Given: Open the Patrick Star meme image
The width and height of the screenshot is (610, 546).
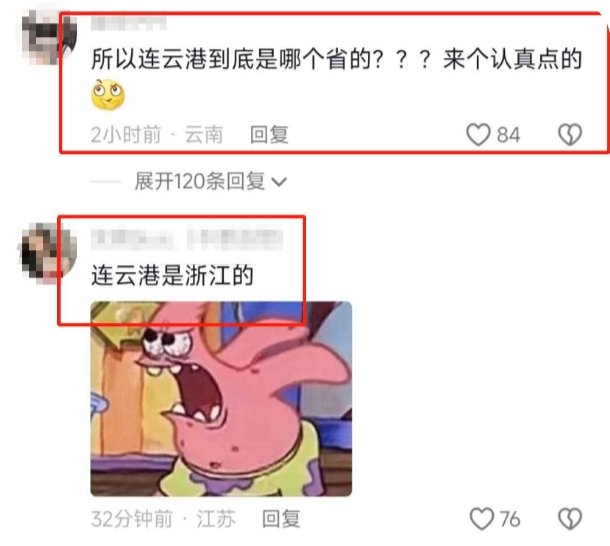Looking at the screenshot, I should pyautogui.click(x=221, y=399).
